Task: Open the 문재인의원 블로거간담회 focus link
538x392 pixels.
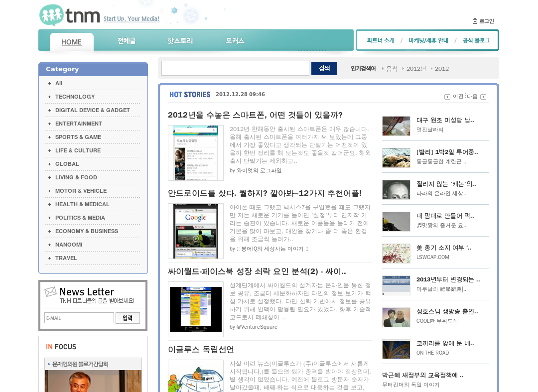Action: [80, 364]
